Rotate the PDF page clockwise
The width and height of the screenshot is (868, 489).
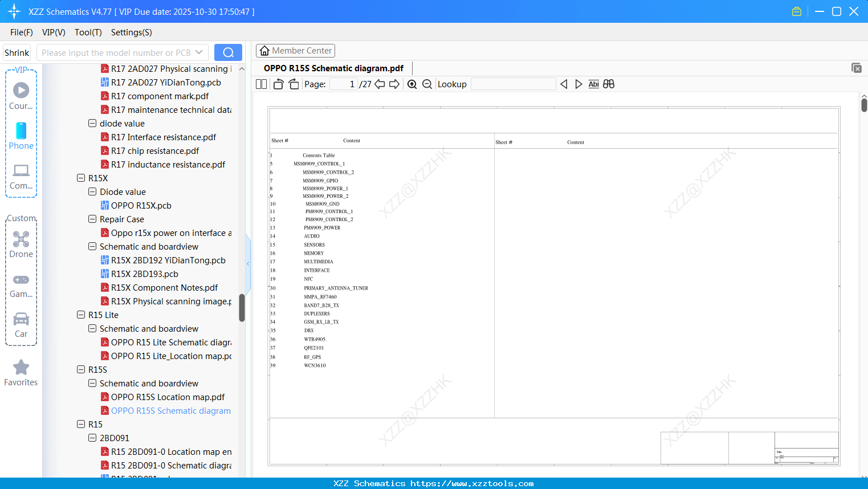pos(294,84)
